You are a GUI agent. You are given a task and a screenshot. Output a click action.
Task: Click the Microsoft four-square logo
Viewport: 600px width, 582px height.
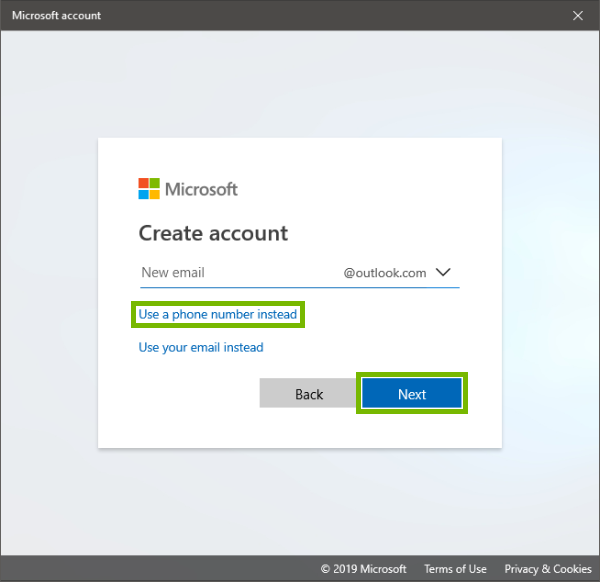coord(149,189)
